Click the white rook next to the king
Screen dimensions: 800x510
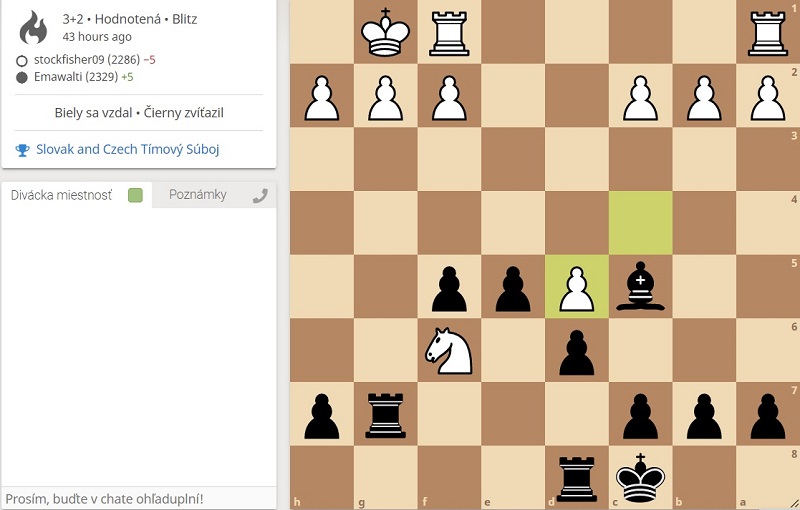coord(449,32)
